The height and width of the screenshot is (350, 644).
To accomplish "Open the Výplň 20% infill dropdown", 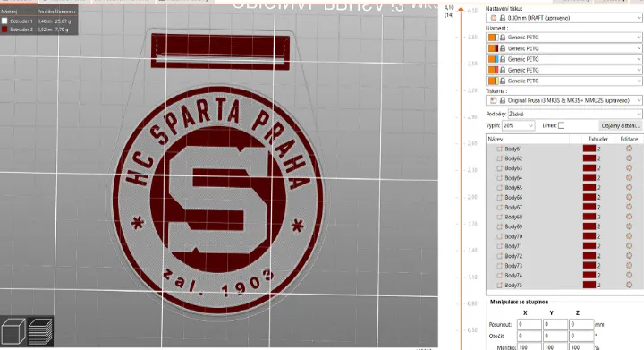I will [518, 125].
